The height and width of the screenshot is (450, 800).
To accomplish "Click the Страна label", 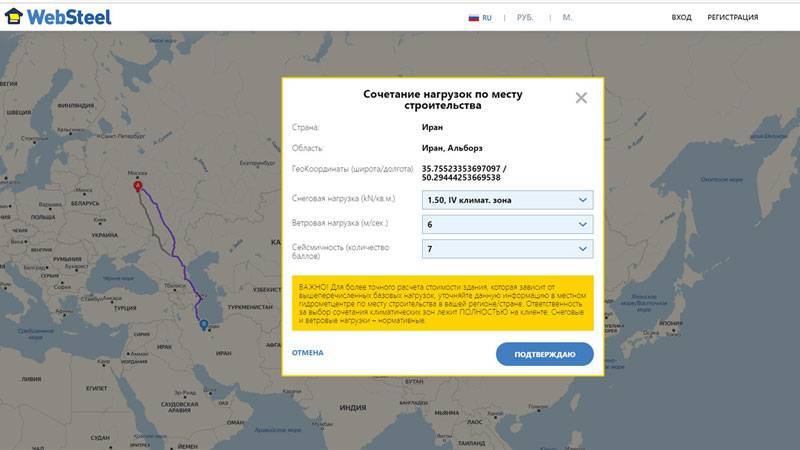I will pyautogui.click(x=306, y=127).
